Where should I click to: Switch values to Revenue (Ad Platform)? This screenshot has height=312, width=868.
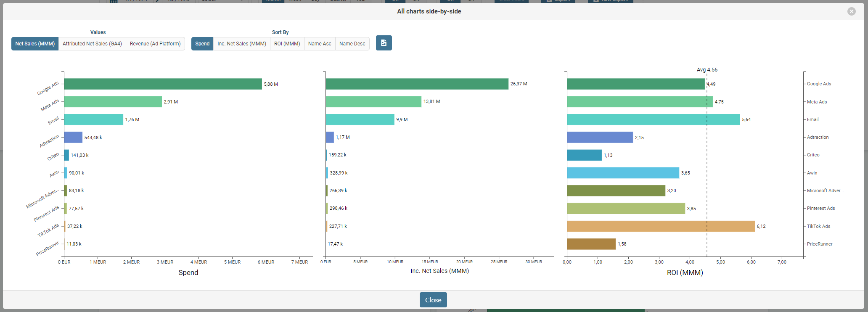coord(155,44)
